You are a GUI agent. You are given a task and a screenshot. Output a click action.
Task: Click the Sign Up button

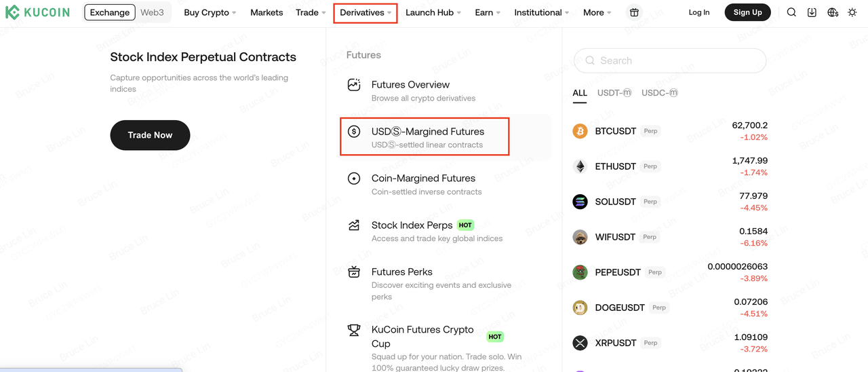point(747,12)
